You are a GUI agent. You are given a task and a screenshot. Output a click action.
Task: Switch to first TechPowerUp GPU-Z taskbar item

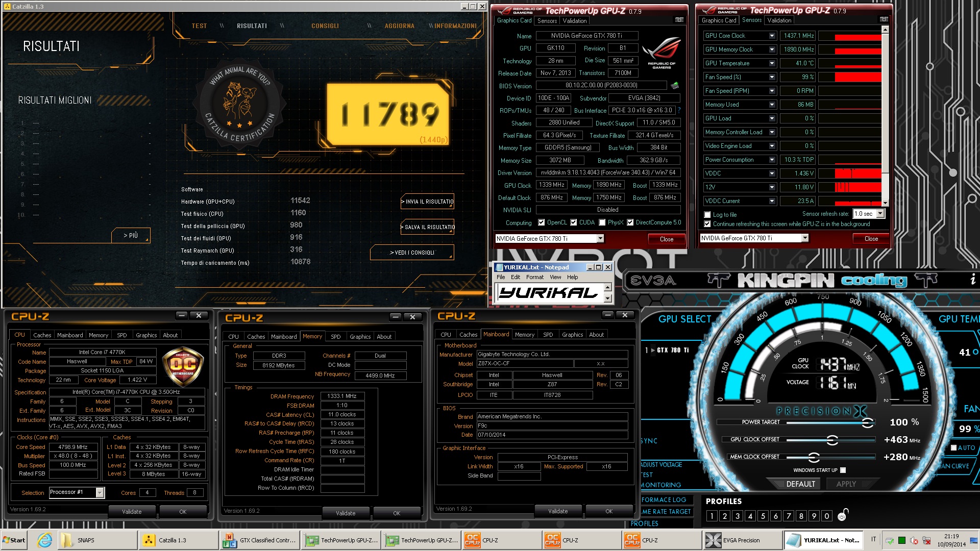pyautogui.click(x=340, y=540)
